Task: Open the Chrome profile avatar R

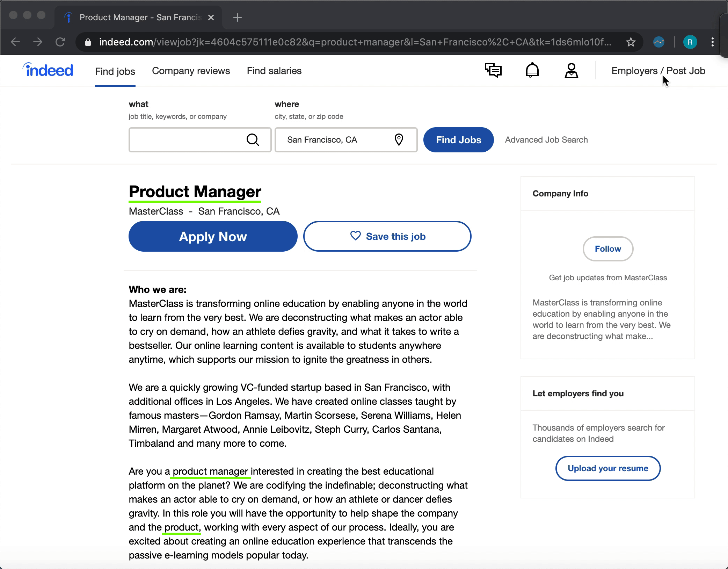Action: pos(690,42)
